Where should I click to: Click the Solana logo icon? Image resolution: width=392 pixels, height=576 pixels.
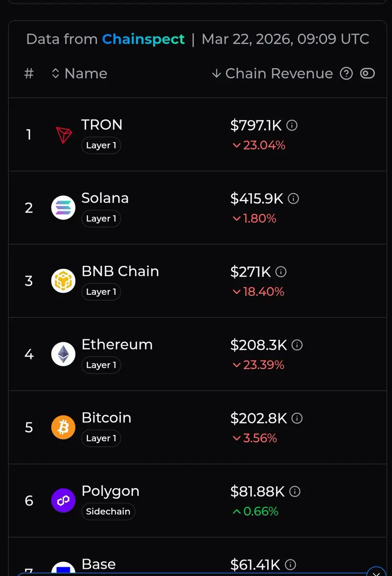tap(63, 208)
